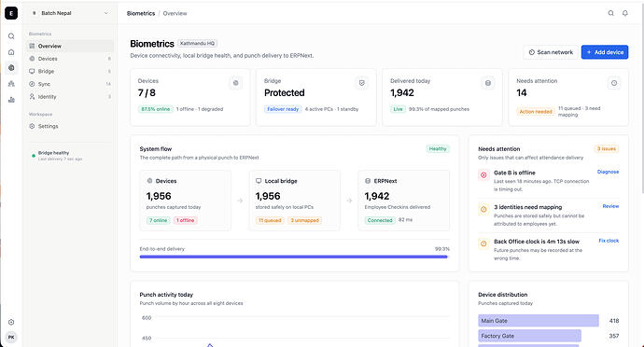Click the 87.5% online badge
This screenshot has width=644, height=347.
click(x=156, y=109)
